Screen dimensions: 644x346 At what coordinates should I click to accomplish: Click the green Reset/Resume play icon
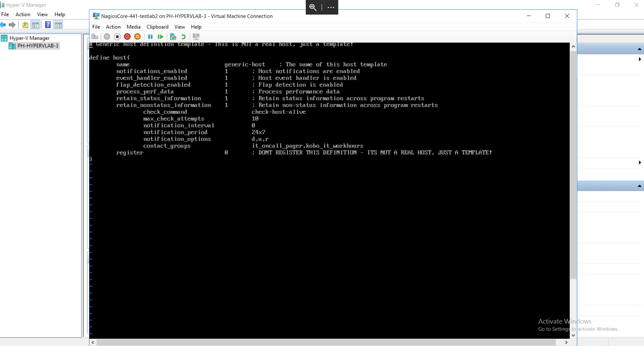point(160,37)
